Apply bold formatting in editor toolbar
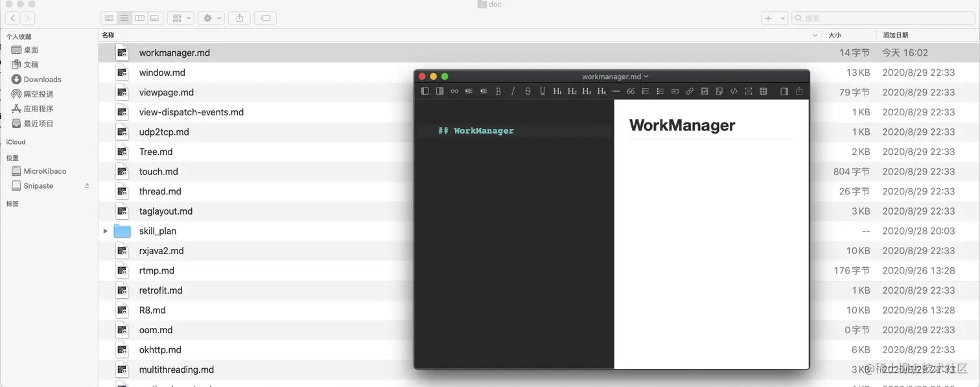This screenshot has width=980, height=387. [x=498, y=91]
